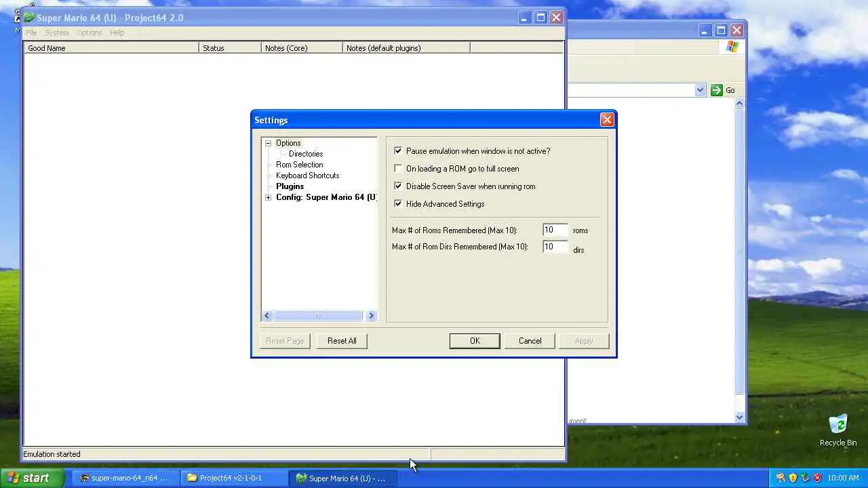Viewport: 868px width, 488px height.
Task: Switch to super-mario-64_n64 taskbar item
Action: 124,478
